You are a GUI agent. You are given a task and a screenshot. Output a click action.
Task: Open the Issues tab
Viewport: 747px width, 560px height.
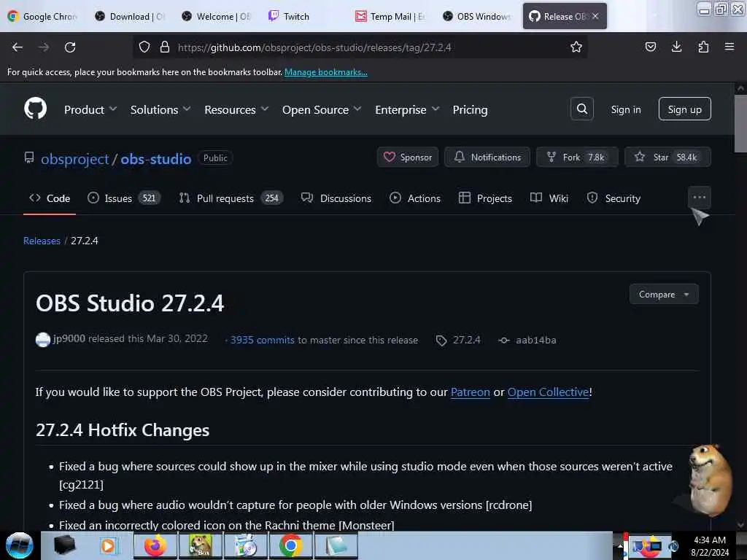[124, 198]
